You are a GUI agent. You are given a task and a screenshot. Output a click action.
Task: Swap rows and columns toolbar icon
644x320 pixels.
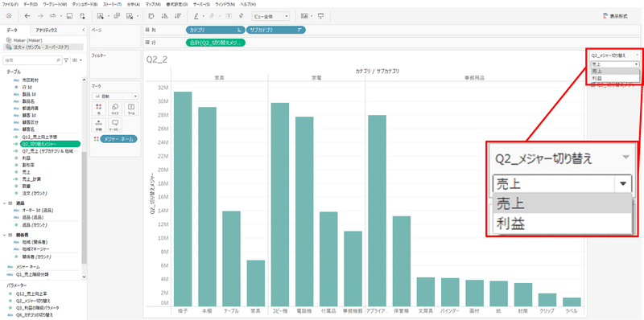pos(151,16)
